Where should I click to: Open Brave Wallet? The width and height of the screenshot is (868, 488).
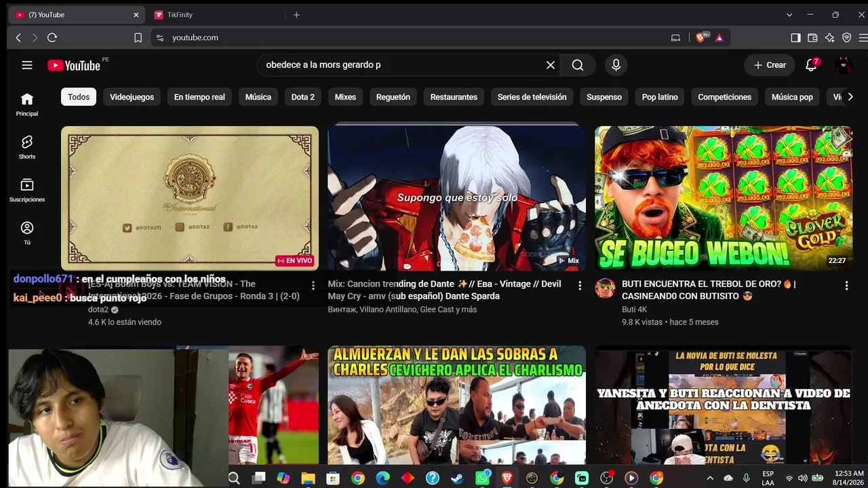click(x=812, y=38)
